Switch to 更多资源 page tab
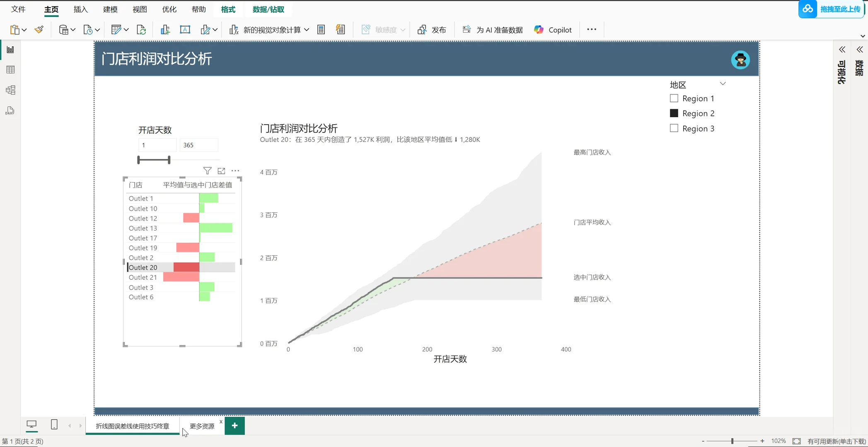The width and height of the screenshot is (868, 447). 202,426
